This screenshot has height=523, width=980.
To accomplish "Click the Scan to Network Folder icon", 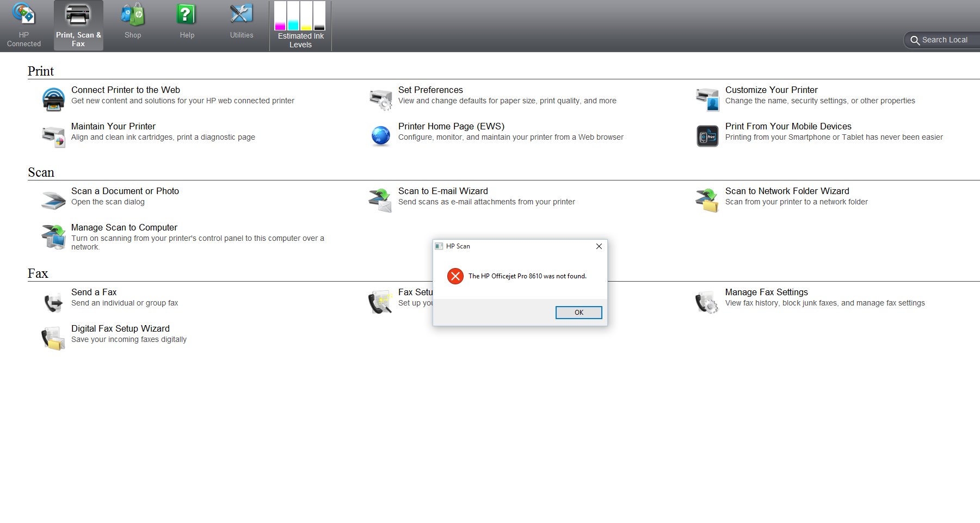I will [707, 200].
